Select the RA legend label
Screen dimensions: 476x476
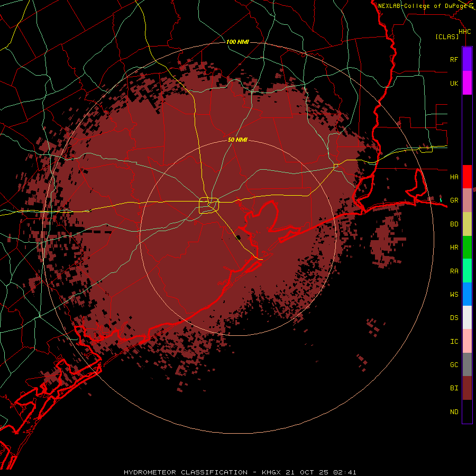454,271
